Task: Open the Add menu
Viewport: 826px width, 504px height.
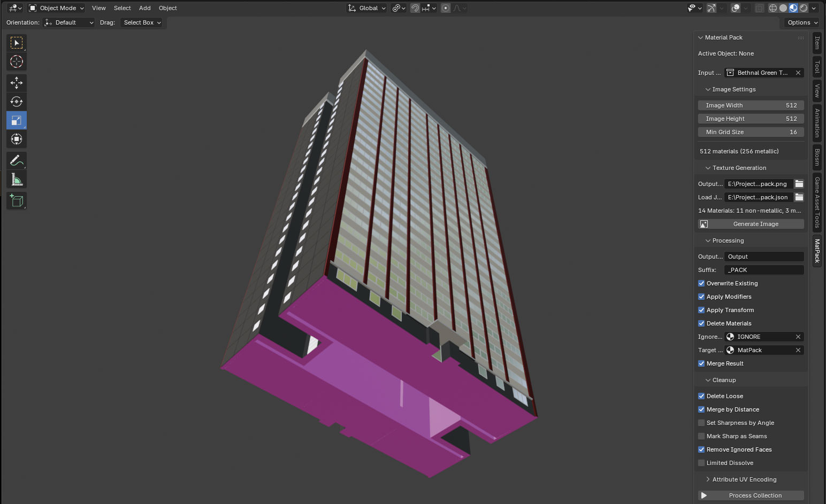Action: 144,8
